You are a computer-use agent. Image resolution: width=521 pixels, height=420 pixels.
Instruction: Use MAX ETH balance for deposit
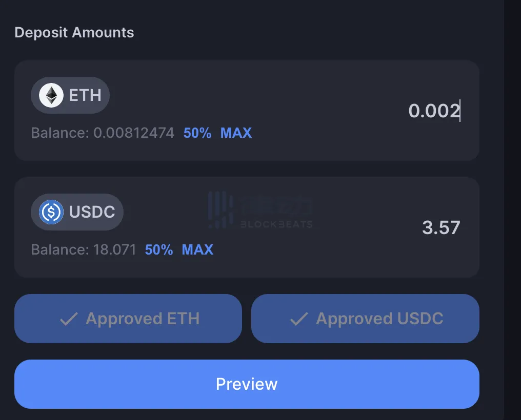236,133
